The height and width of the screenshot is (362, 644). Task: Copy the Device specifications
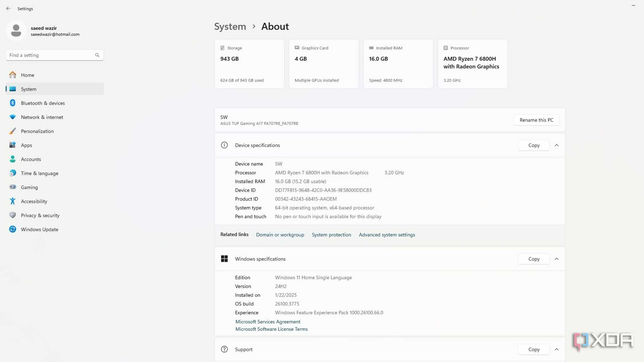(x=534, y=145)
